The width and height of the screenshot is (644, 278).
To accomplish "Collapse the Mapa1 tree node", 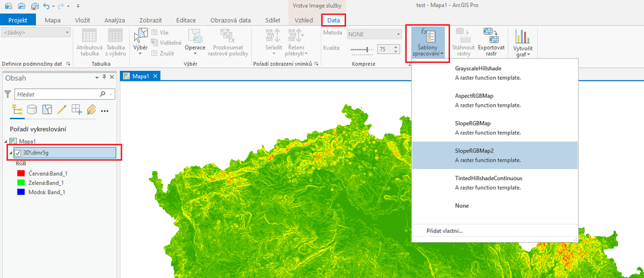I will pyautogui.click(x=6, y=142).
